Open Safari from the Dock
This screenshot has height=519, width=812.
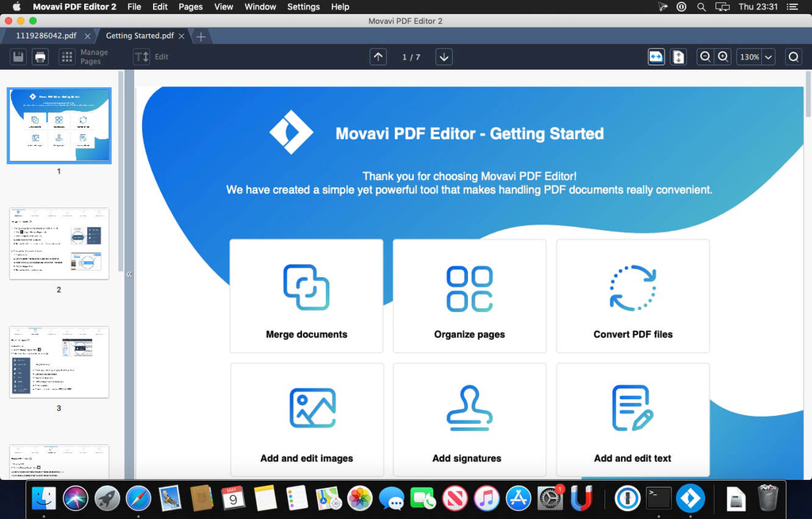[x=138, y=499]
